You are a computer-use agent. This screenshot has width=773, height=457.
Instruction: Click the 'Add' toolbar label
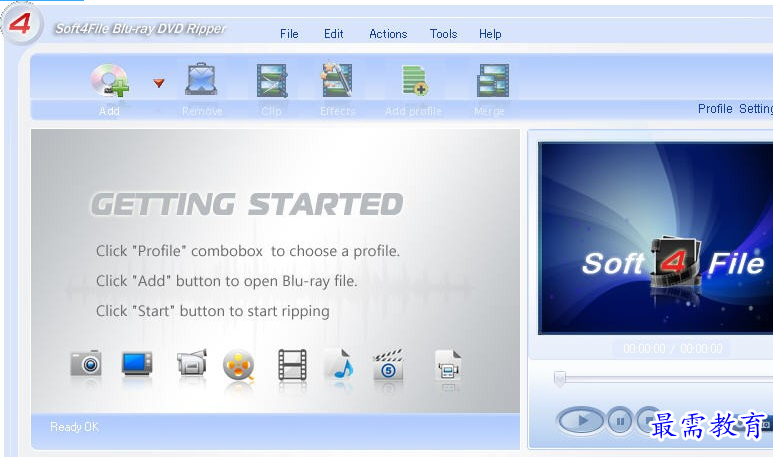point(109,111)
